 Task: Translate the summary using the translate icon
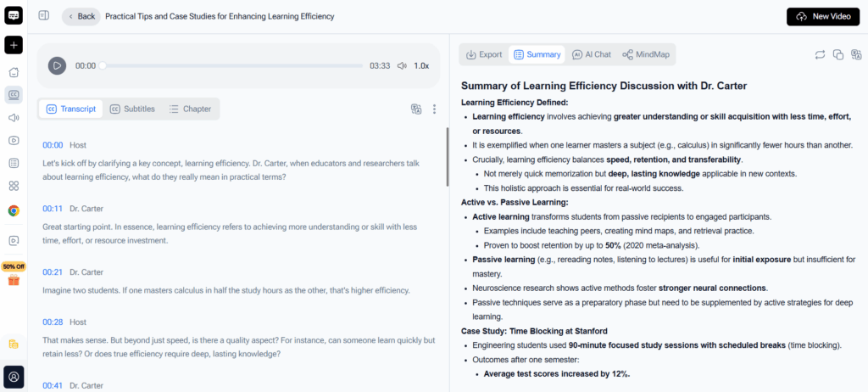tap(855, 54)
